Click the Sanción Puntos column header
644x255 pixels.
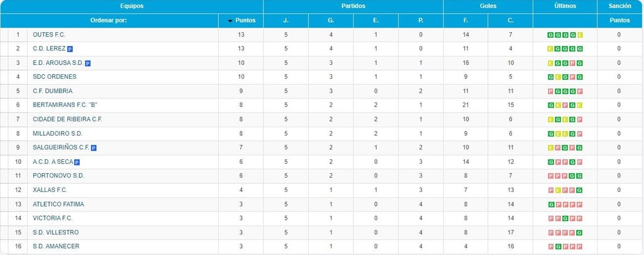(619, 21)
